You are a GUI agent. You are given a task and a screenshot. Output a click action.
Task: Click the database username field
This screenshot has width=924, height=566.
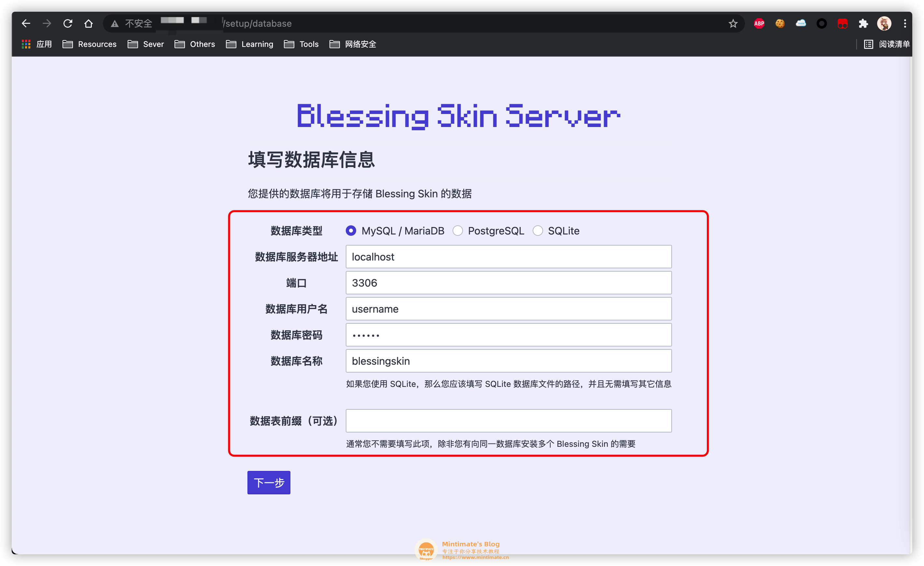(509, 309)
